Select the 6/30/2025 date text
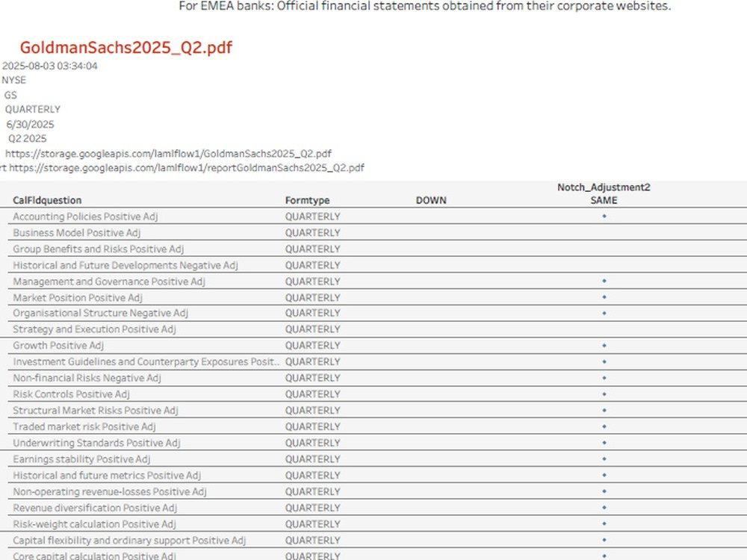 point(30,125)
